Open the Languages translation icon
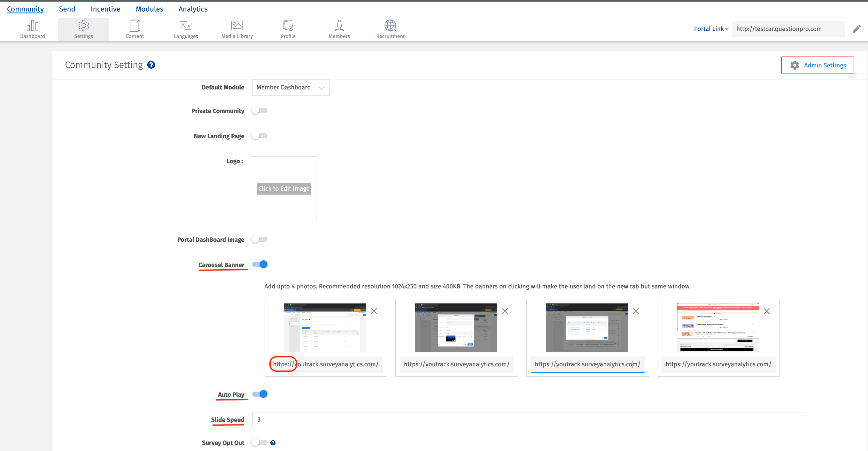868x451 pixels. (x=186, y=26)
